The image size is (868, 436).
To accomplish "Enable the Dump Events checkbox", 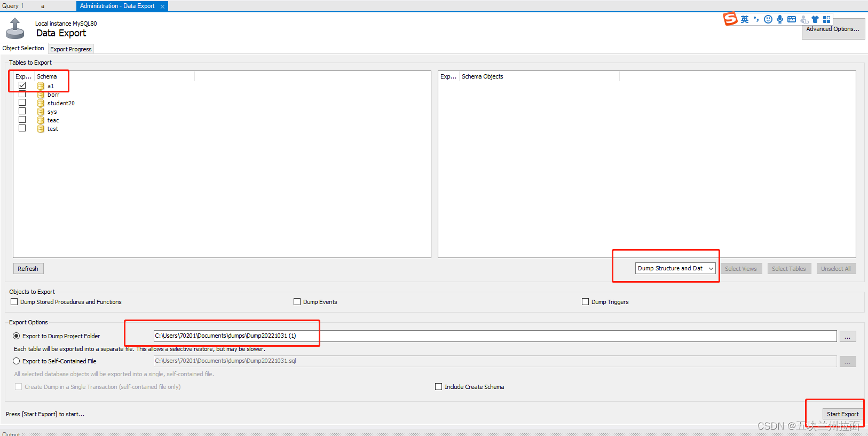I will 297,302.
